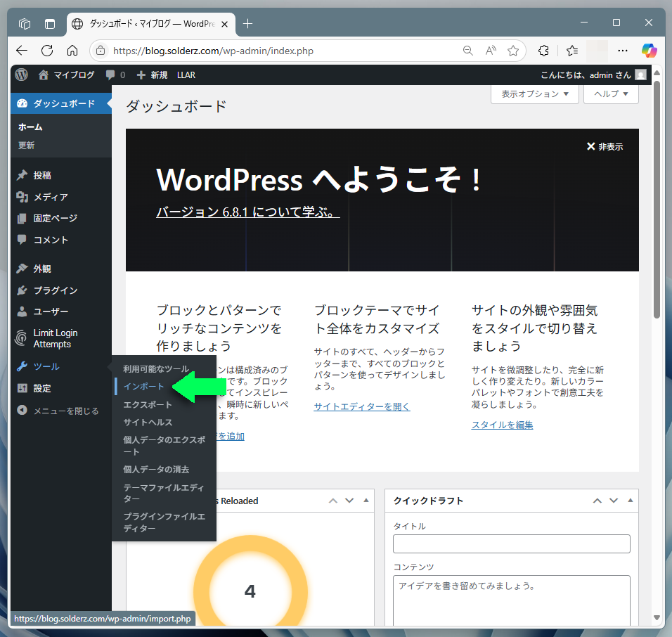Move クイックドラフト panel down with chevron
Viewport: 672px width, 637px height.
[x=614, y=501]
